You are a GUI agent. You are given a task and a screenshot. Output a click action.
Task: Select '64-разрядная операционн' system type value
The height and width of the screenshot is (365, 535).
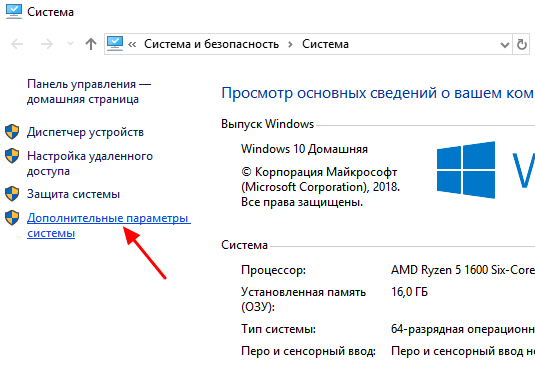pos(463,329)
